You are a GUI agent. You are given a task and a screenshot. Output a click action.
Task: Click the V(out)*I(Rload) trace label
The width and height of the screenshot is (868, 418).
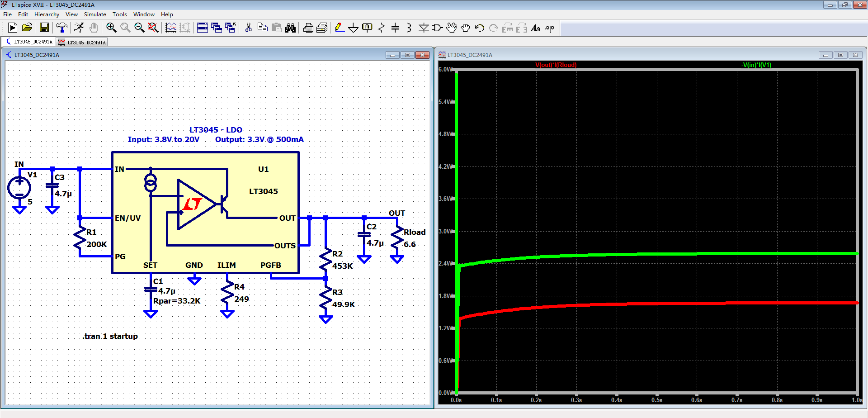click(x=556, y=65)
